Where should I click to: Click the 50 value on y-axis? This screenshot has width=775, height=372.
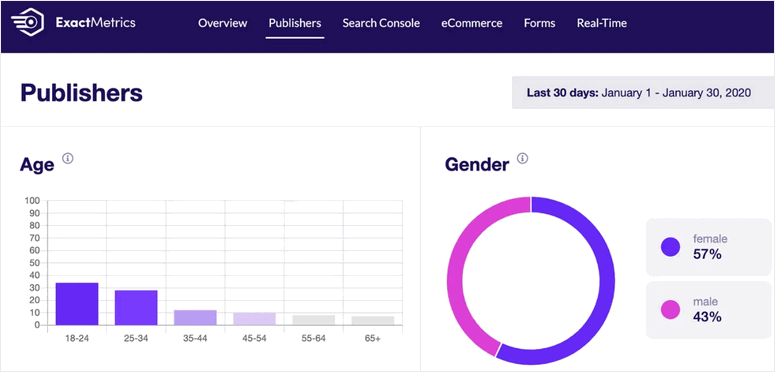[35, 263]
